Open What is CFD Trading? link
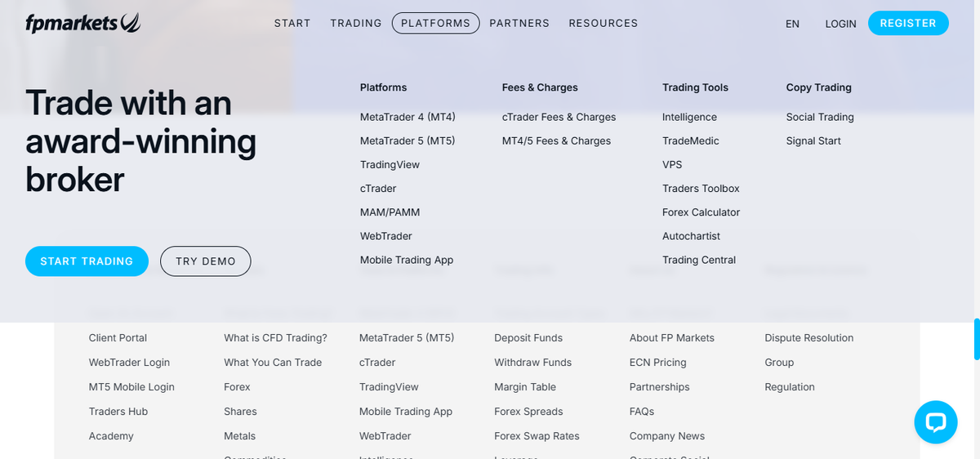The width and height of the screenshot is (980, 459). click(275, 337)
